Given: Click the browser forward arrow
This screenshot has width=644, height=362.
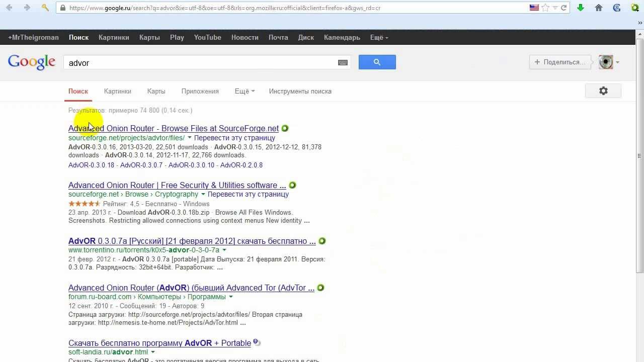Looking at the screenshot, I should click(x=27, y=8).
